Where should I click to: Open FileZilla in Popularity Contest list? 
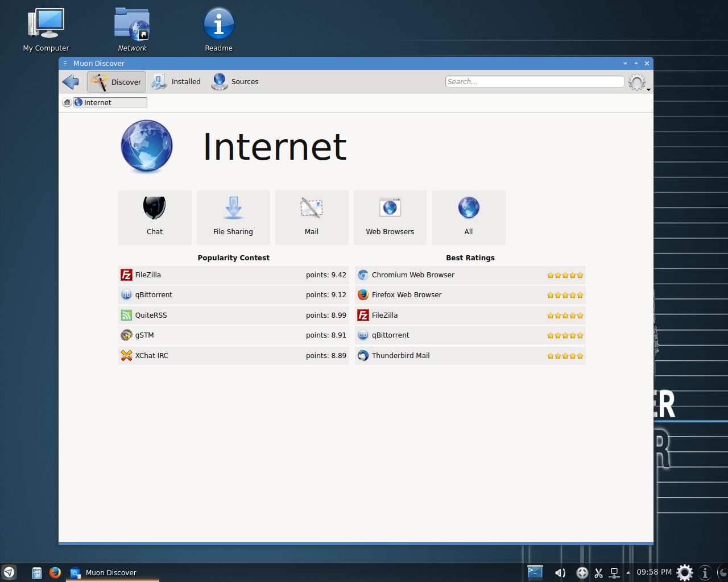[x=234, y=275]
